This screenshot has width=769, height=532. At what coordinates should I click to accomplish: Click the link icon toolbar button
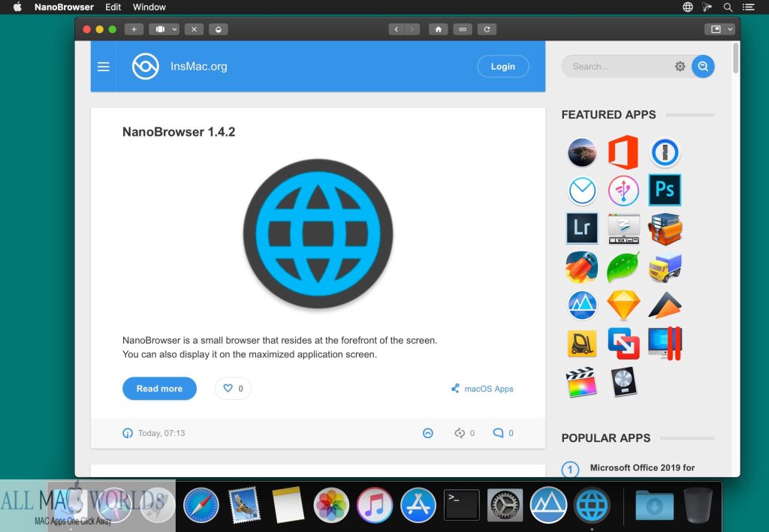click(x=463, y=29)
